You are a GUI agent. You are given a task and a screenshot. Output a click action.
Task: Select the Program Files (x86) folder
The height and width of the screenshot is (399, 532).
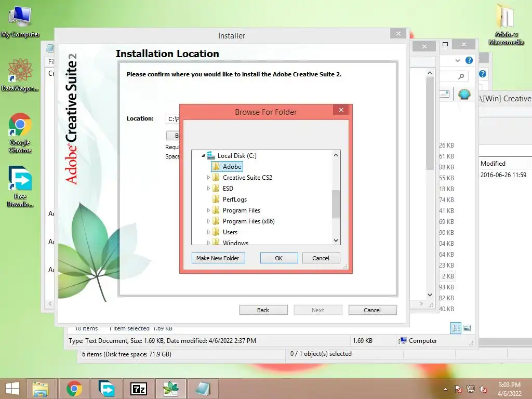(x=244, y=221)
